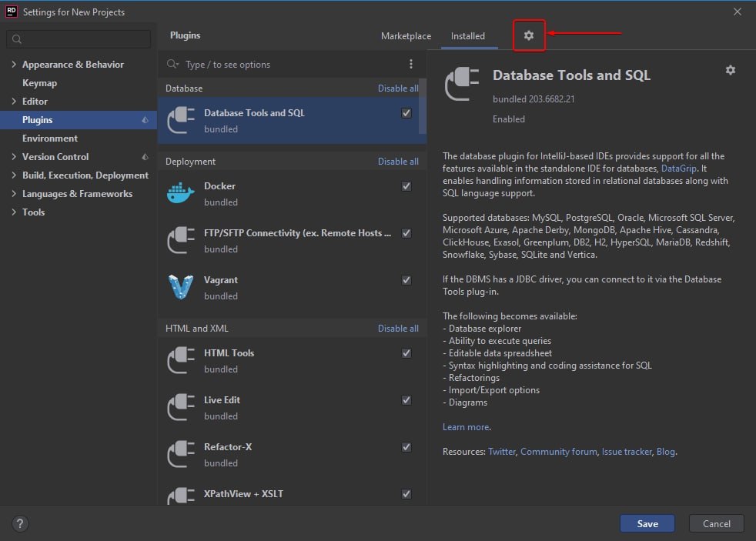Click the Database Tools plug icon in list

point(181,121)
